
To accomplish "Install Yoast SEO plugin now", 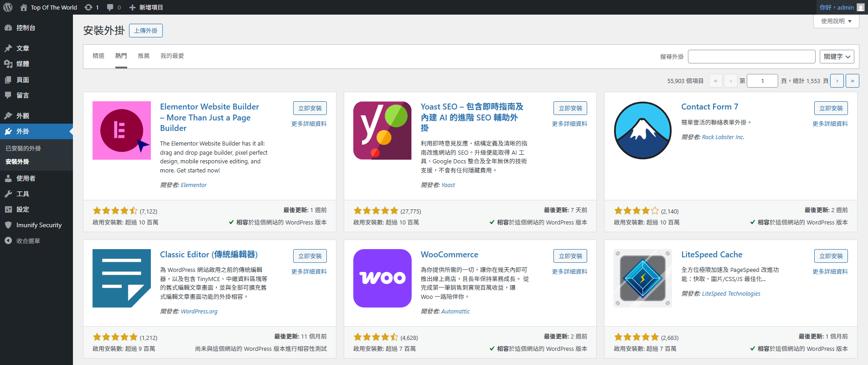I will tap(570, 108).
